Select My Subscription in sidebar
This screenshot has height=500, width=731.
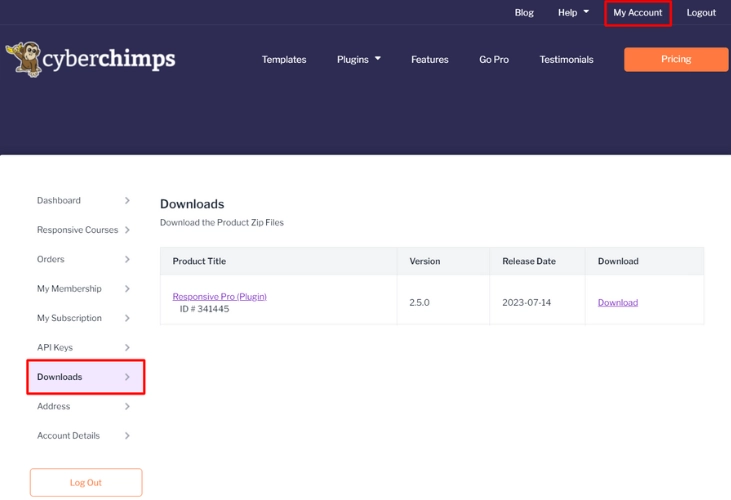(69, 318)
